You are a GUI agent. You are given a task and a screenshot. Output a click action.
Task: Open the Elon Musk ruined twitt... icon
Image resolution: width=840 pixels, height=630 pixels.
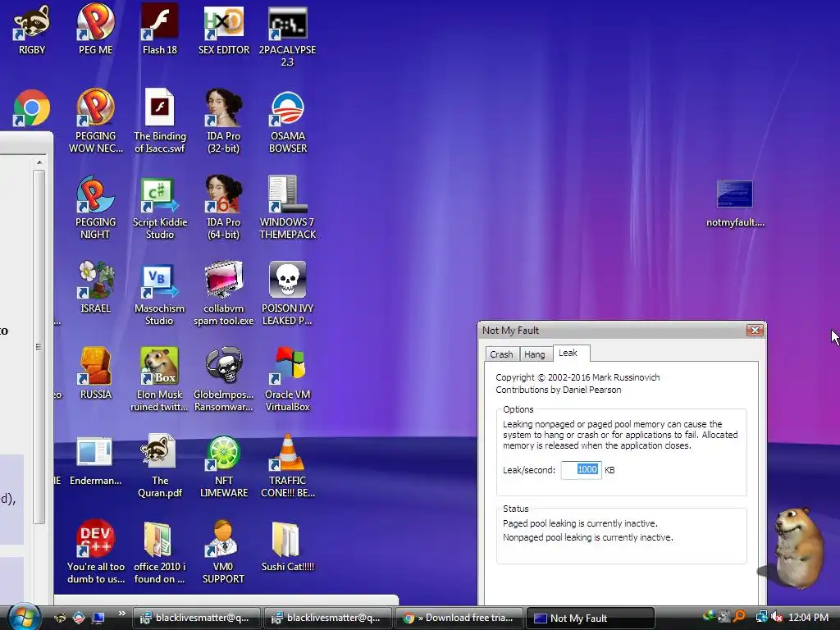[x=160, y=380]
